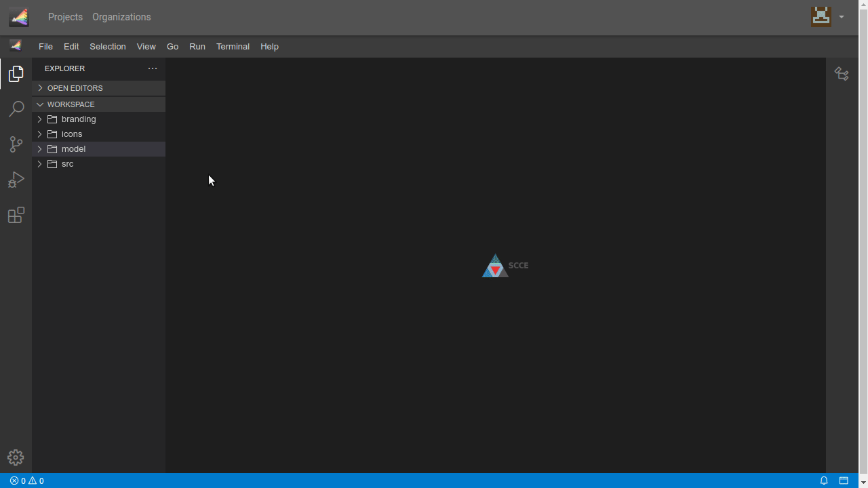Open the dropdown arrow next to avatar
Screen dimensions: 868x488
click(842, 17)
